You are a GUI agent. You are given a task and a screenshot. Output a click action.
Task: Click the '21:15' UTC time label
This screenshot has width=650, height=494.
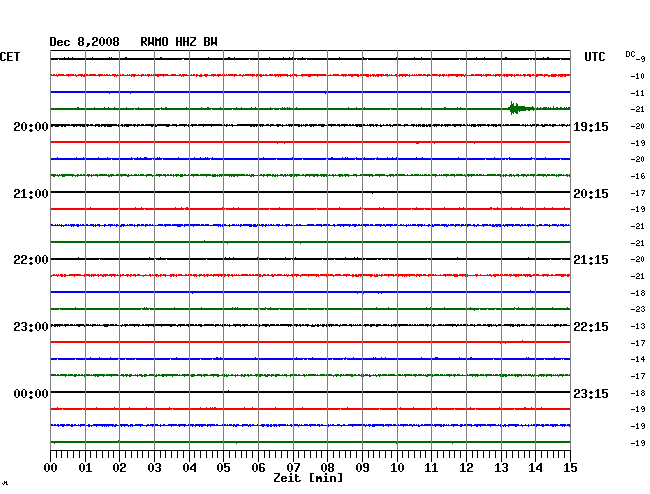[x=591, y=260]
